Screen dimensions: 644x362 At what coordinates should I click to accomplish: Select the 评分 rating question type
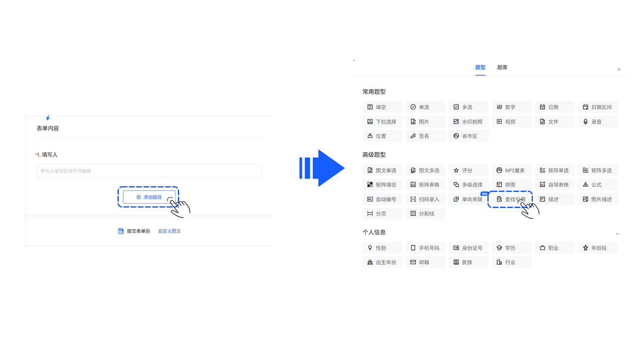469,170
